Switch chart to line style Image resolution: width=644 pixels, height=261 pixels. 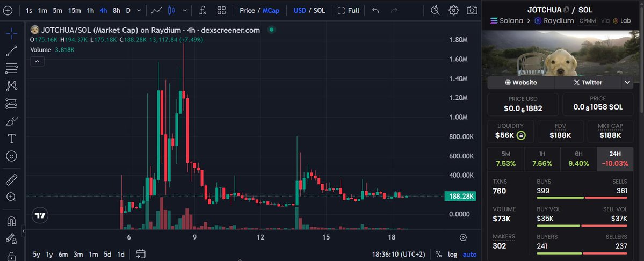[156, 11]
